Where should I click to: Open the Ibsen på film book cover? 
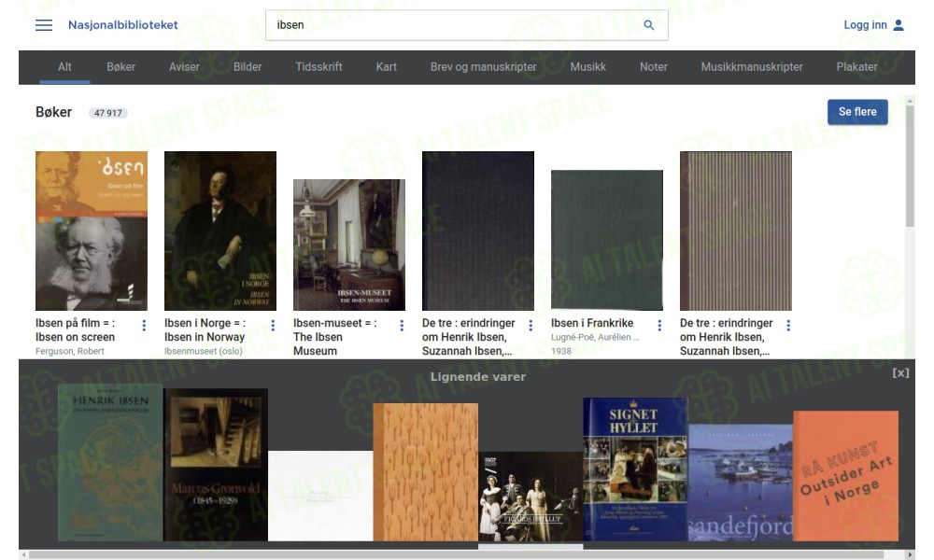click(92, 231)
